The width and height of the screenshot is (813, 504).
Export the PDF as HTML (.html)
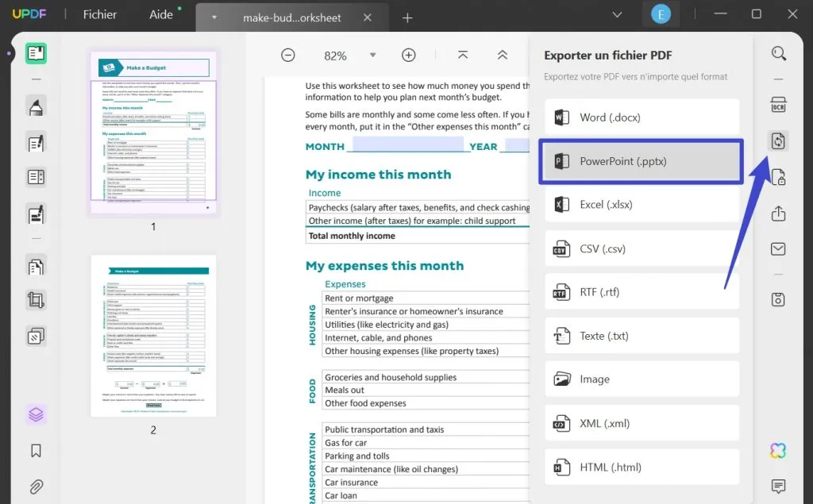(x=641, y=467)
